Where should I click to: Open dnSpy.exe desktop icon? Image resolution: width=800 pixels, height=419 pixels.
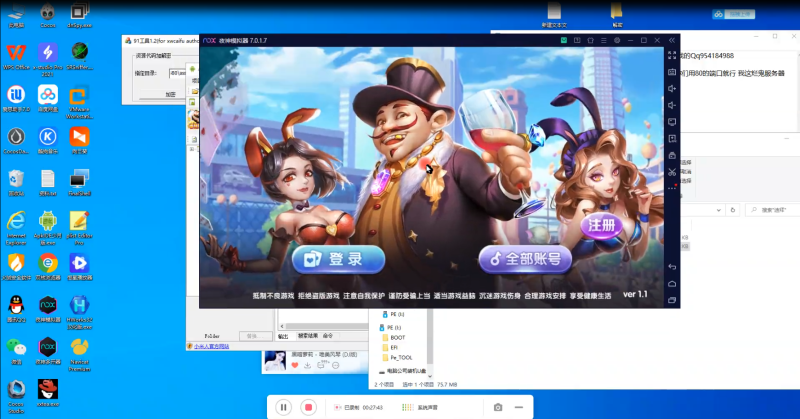coord(79,15)
